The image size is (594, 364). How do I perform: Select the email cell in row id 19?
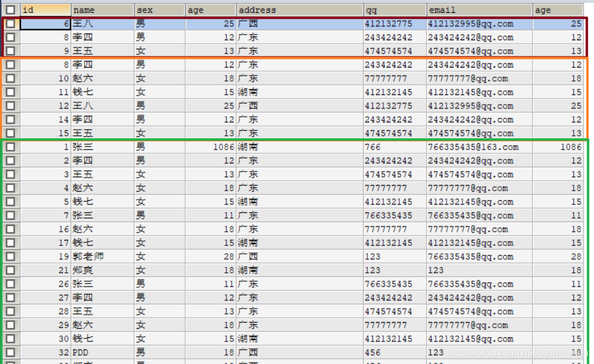[479, 256]
